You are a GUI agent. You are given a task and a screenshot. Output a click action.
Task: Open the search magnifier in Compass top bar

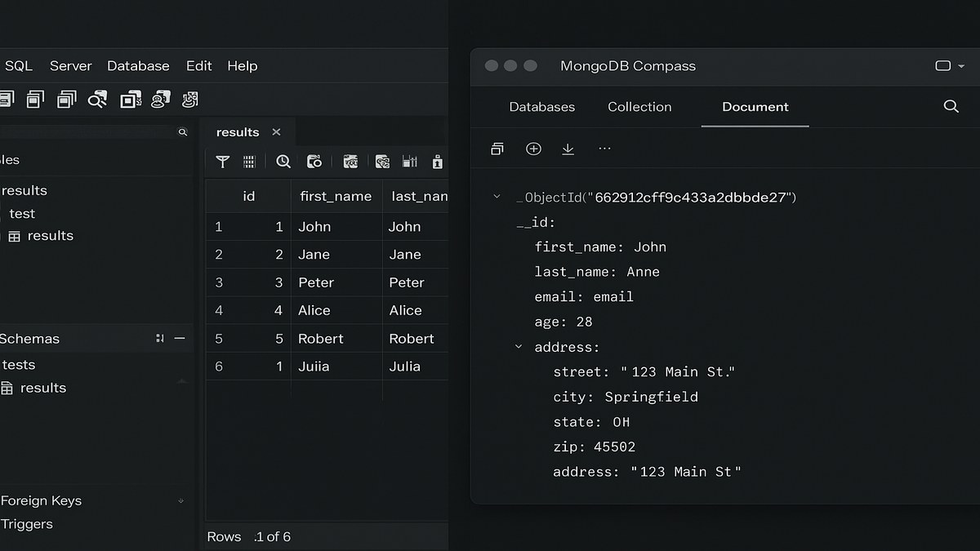pos(951,106)
